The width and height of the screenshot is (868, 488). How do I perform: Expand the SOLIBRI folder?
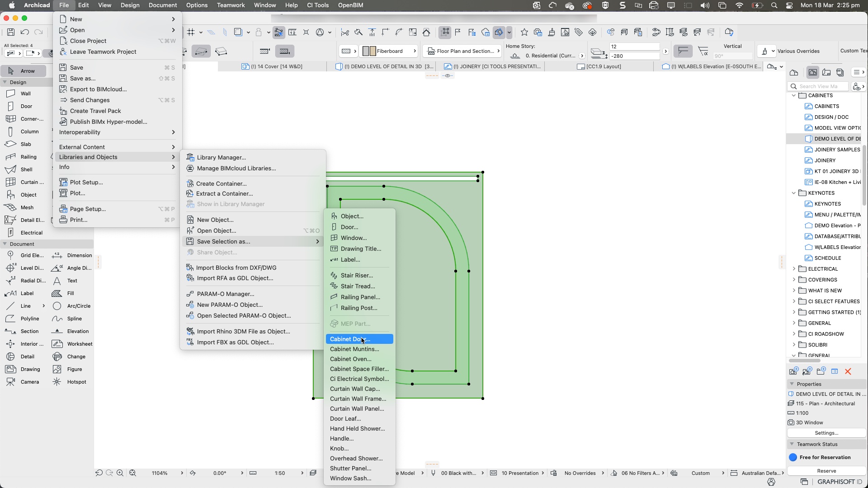point(794,345)
